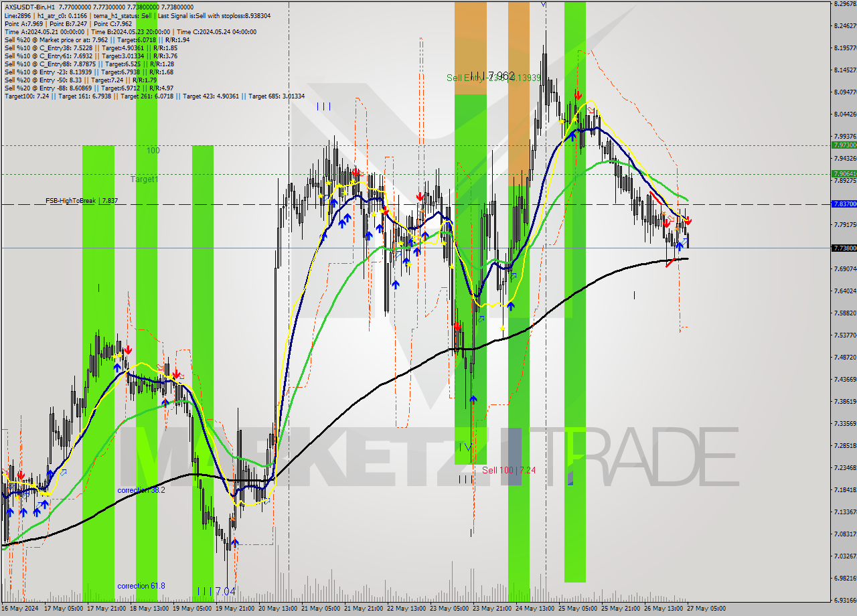
Task: Click the 'Sell %10 @ C_Entry88: 7.87875' line
Action: click(89, 64)
